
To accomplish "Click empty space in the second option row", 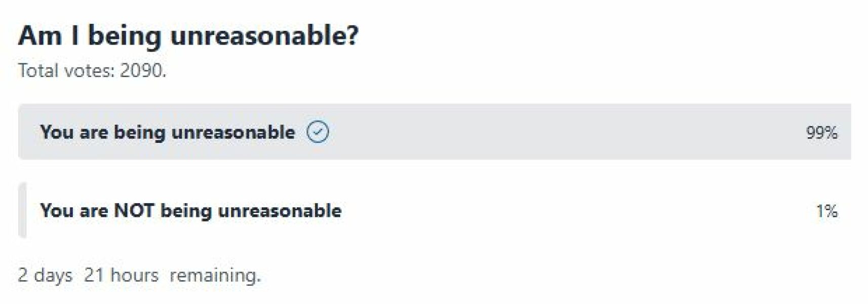I will pos(557,211).
